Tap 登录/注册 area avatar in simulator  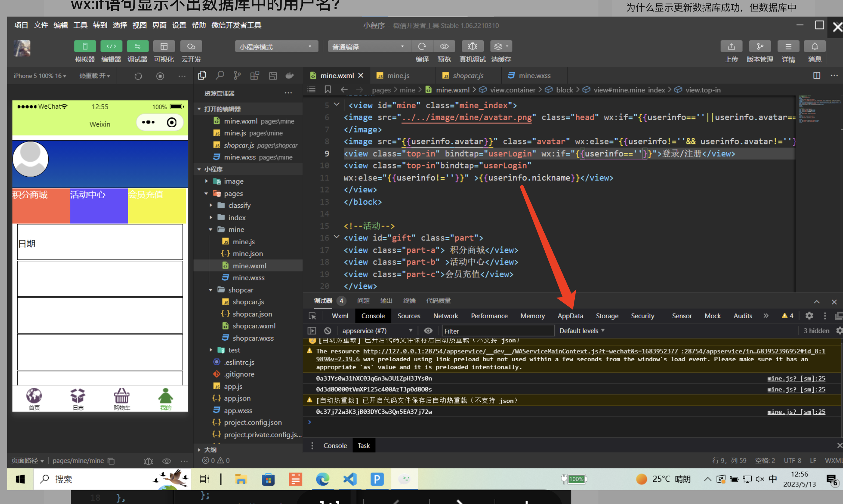(30, 159)
